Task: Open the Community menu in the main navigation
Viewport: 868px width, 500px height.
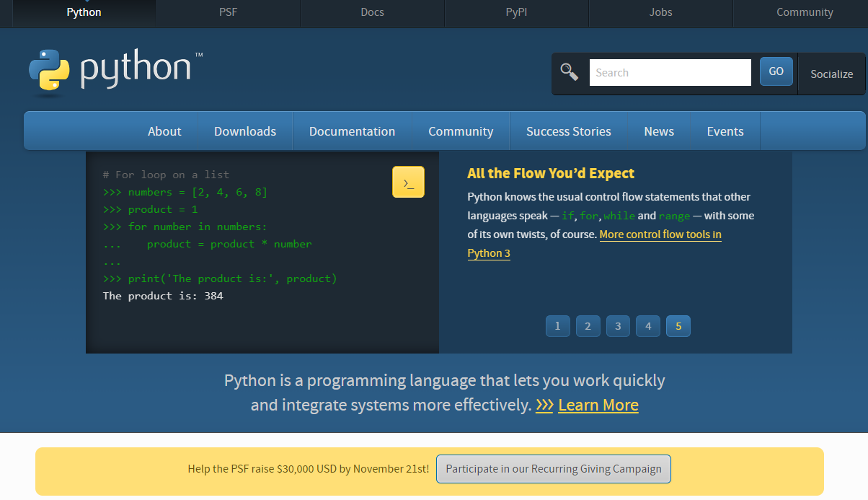Action: coord(461,131)
